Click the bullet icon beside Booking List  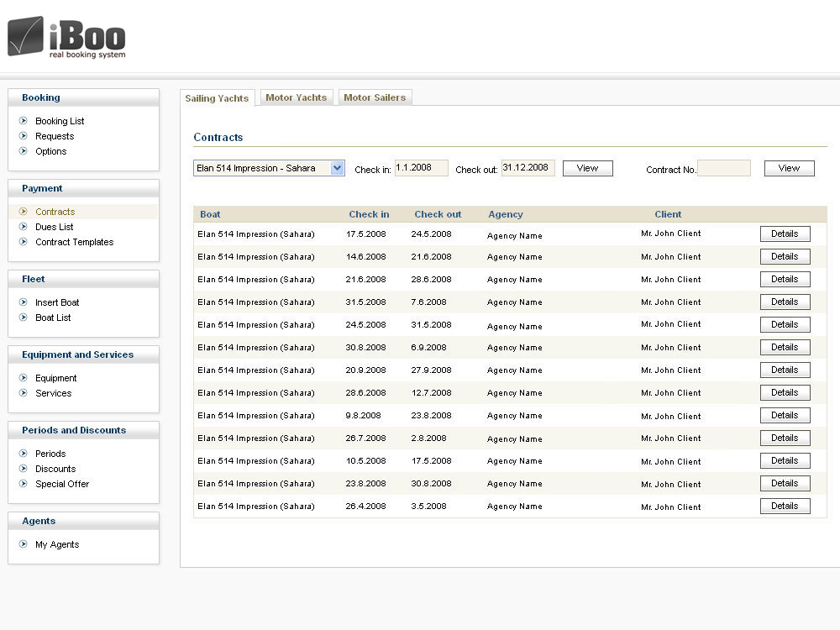click(x=24, y=121)
